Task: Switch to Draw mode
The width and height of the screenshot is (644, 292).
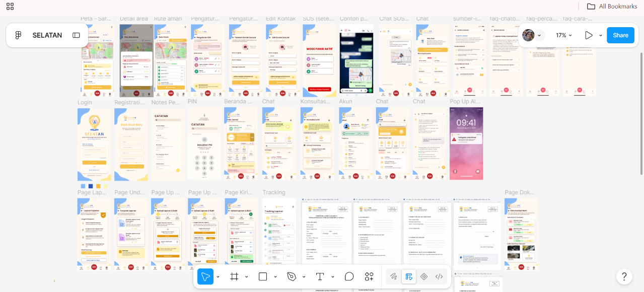Action: 394,276
